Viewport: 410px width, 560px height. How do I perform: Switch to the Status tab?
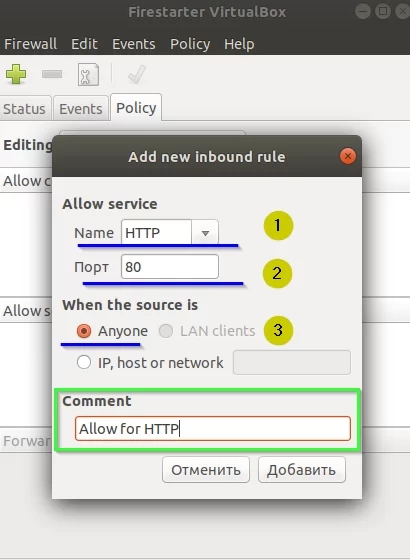tap(24, 109)
